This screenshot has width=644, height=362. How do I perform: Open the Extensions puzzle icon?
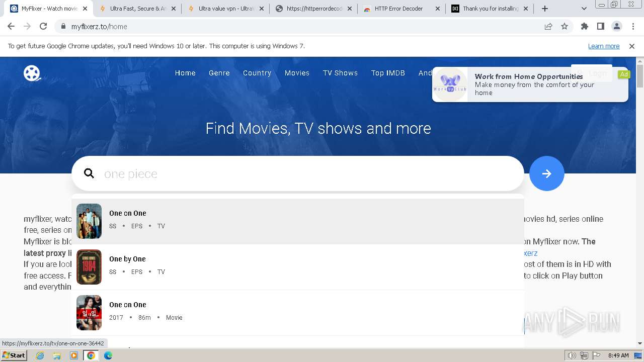point(585,27)
